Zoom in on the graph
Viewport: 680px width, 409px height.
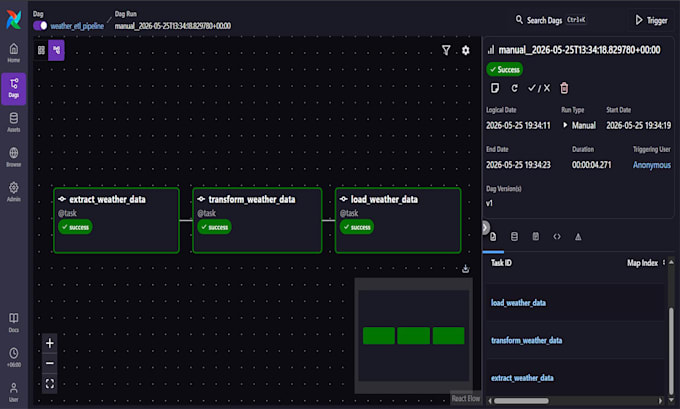click(x=50, y=344)
